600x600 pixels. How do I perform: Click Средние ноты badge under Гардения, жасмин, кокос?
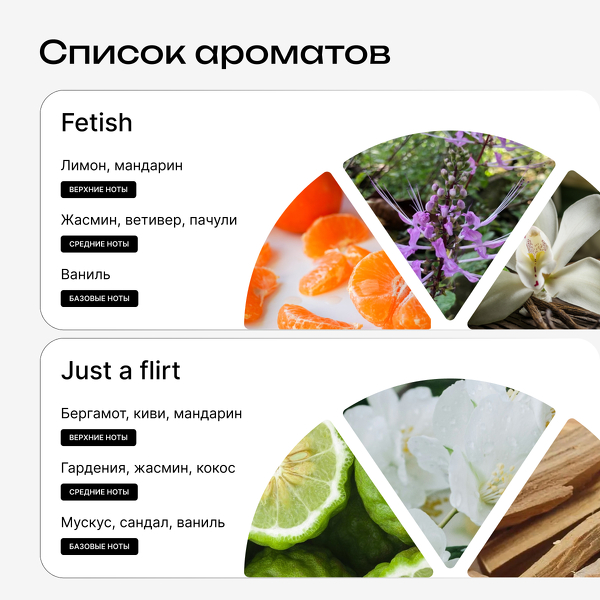tap(99, 492)
